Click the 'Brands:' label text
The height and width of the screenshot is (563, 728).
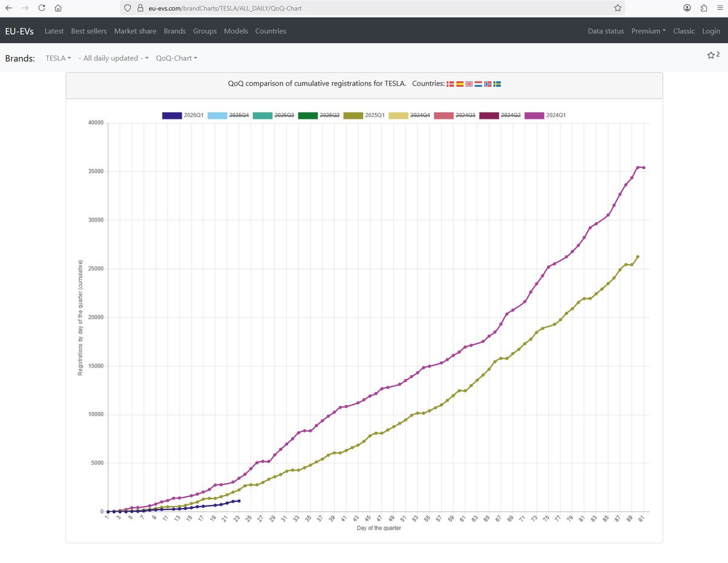pyautogui.click(x=20, y=58)
